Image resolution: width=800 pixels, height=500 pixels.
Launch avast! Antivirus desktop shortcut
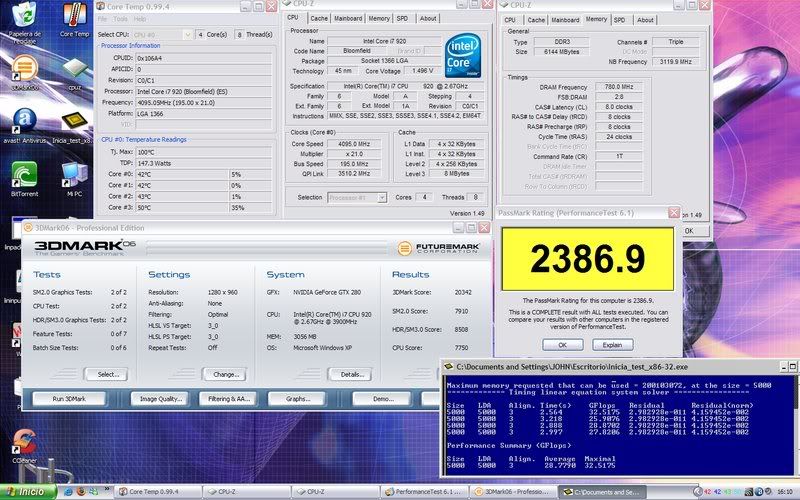point(24,125)
